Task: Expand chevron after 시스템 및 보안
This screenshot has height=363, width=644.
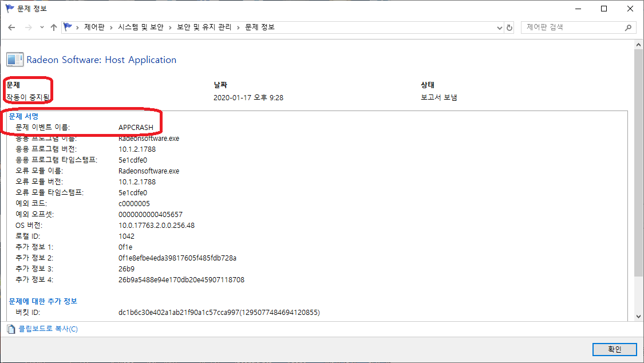Action: (x=170, y=27)
